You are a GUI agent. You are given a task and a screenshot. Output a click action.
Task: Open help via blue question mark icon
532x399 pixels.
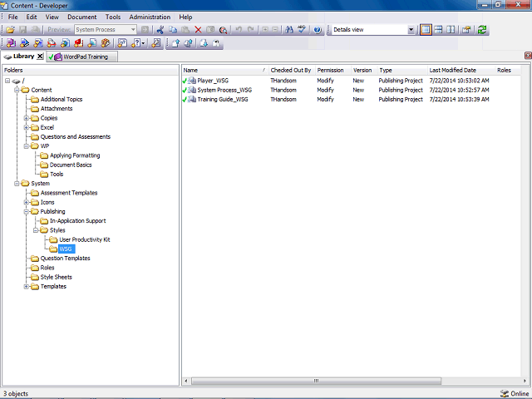pyautogui.click(x=318, y=30)
